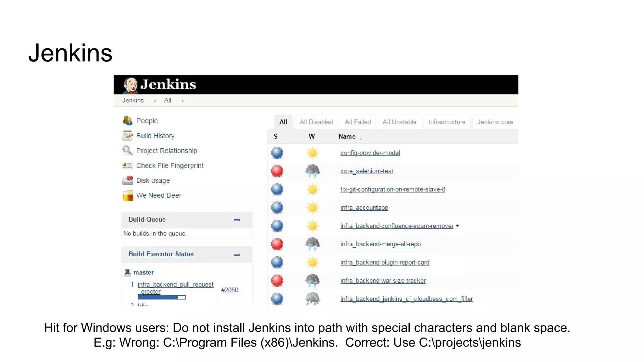
Task: Click the master node name
Action: pos(143,272)
